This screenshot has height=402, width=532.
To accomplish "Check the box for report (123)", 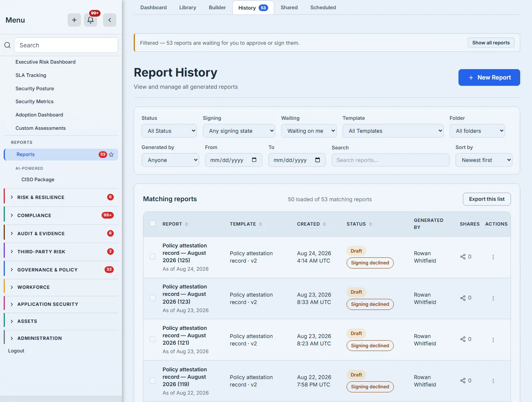I will click(153, 298).
